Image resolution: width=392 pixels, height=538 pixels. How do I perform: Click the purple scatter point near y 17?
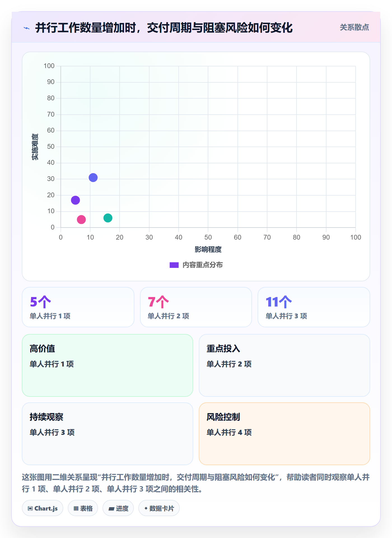[x=75, y=200]
